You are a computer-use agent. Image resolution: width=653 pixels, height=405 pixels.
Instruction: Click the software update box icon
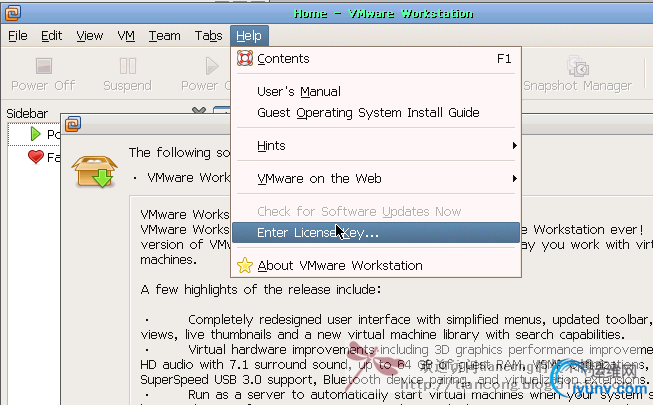pyautogui.click(x=95, y=171)
